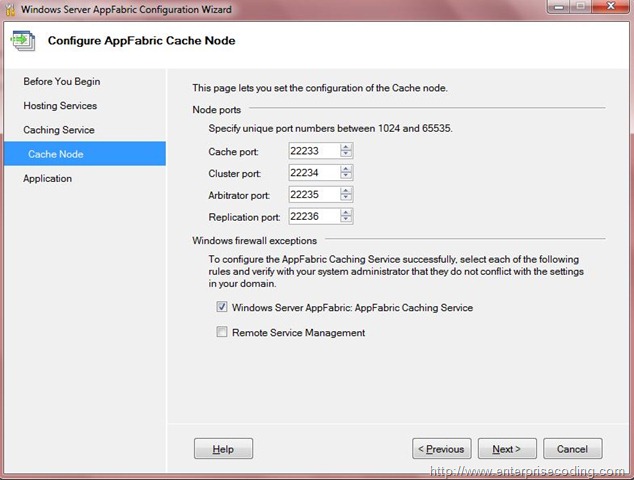Image resolution: width=634 pixels, height=480 pixels.
Task: Click the 'Arbitrator port:' label
Action: (239, 195)
